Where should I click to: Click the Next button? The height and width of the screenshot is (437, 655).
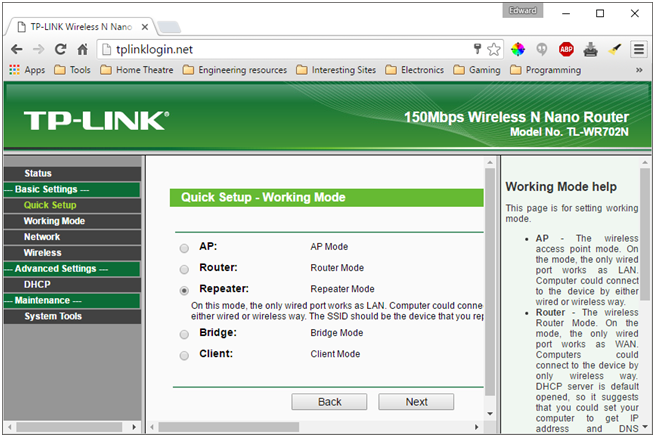tap(416, 402)
